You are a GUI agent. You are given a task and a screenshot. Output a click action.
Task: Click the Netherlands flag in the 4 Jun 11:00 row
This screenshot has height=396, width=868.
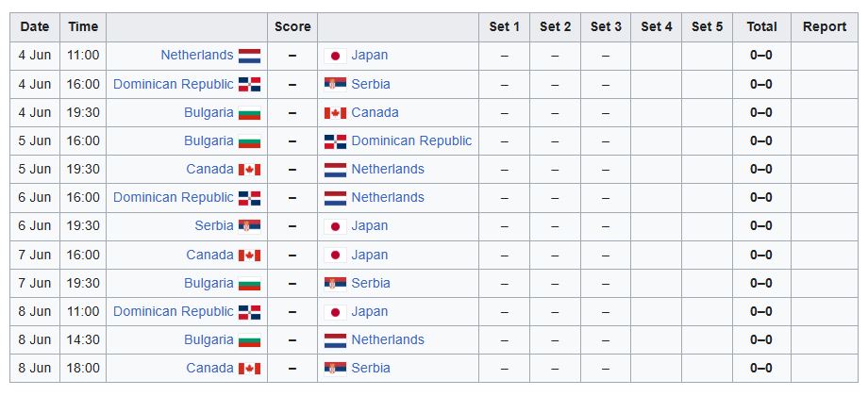click(250, 56)
